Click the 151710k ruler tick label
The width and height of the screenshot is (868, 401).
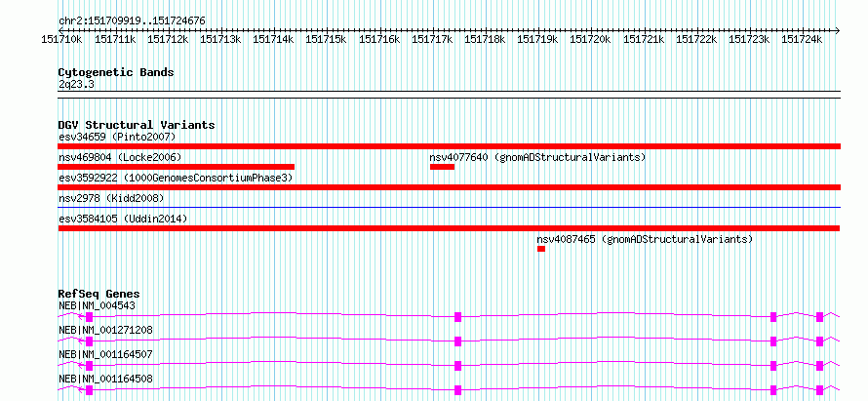62,40
